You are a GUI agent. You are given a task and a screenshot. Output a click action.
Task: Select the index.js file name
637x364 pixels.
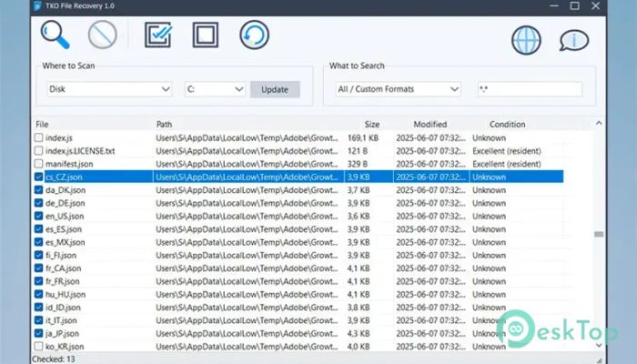(x=59, y=137)
